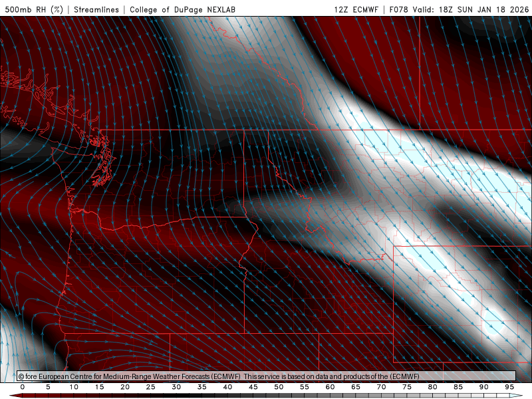The width and height of the screenshot is (532, 399).
Task: Click the colorbar label "40"
Action: point(227,387)
